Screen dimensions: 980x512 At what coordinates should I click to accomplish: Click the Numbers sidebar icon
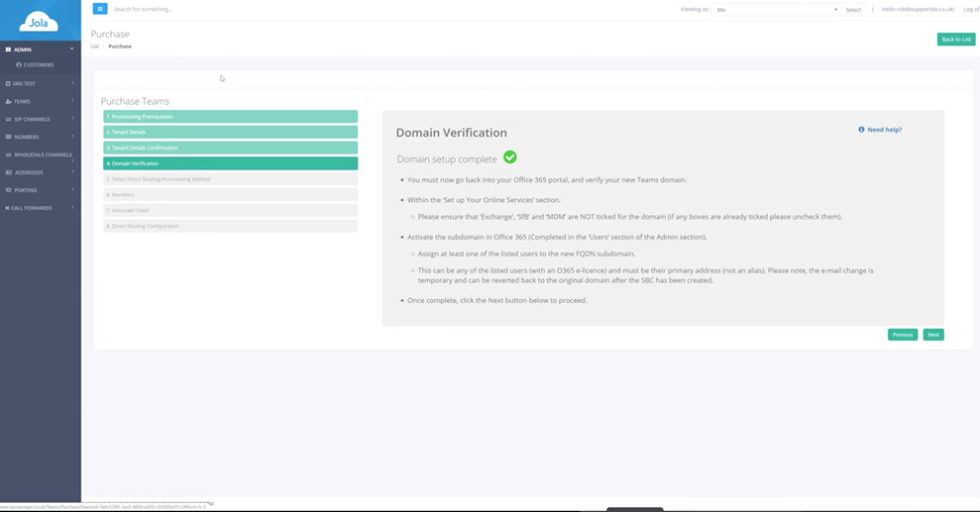8,137
